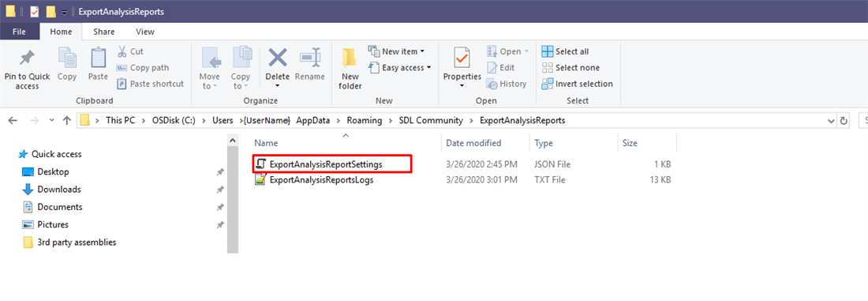Switch to the View ribbon tab
This screenshot has width=868, height=301.
(x=145, y=32)
